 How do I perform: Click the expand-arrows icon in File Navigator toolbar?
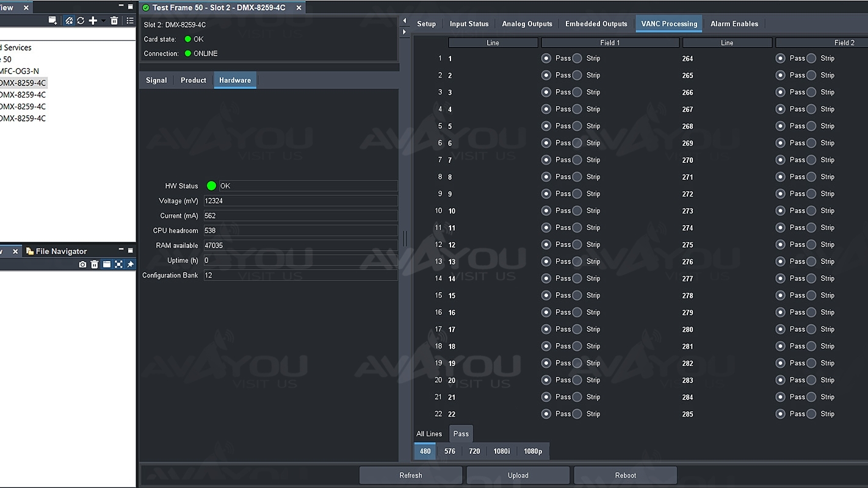(118, 264)
